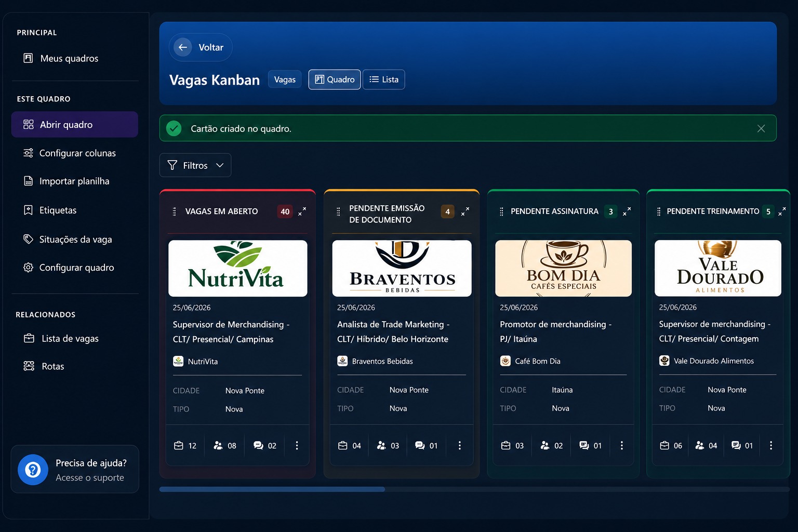
Task: Open Analista de Trade Marketing card title
Action: pos(393,331)
